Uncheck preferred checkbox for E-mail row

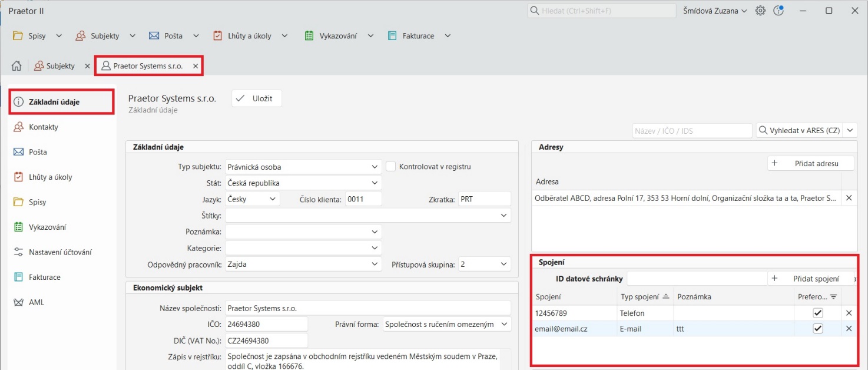pyautogui.click(x=817, y=329)
